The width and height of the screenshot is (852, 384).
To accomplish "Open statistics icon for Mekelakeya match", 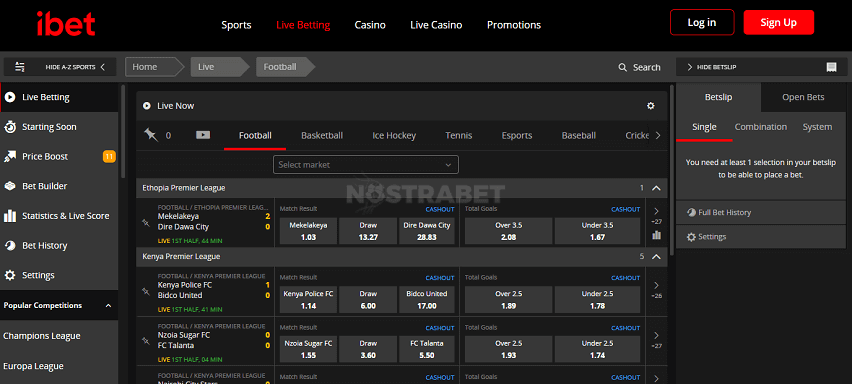I will tap(656, 235).
